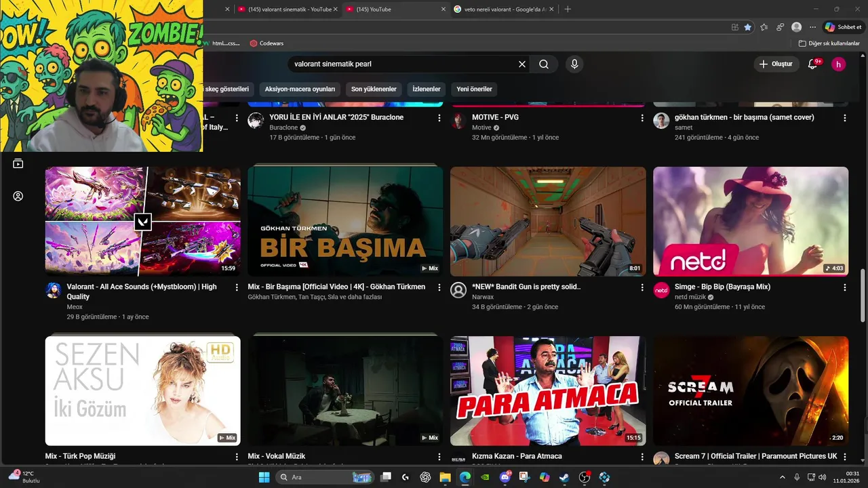Open more options for gökhan türkmen samet cover video

coord(845,118)
